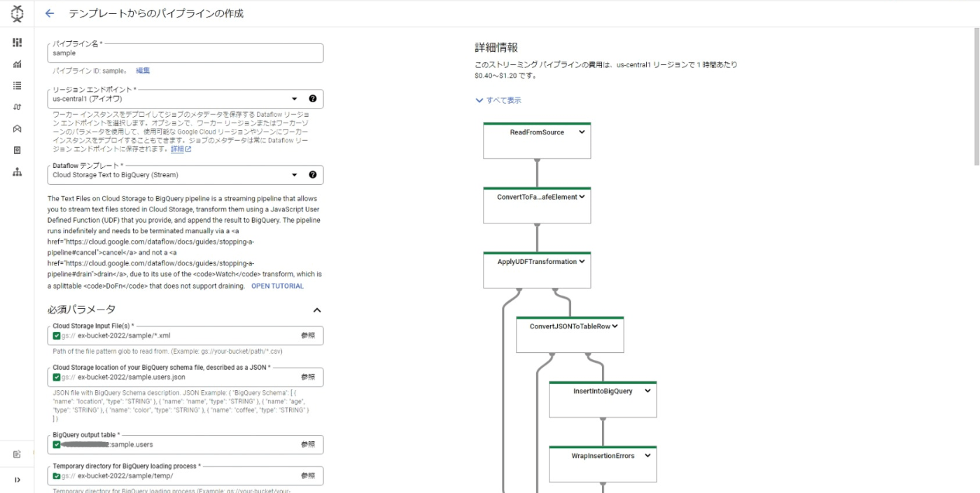Expand the ConvertJSONToTableRow node chevron
The width and height of the screenshot is (980, 493).
pyautogui.click(x=615, y=326)
